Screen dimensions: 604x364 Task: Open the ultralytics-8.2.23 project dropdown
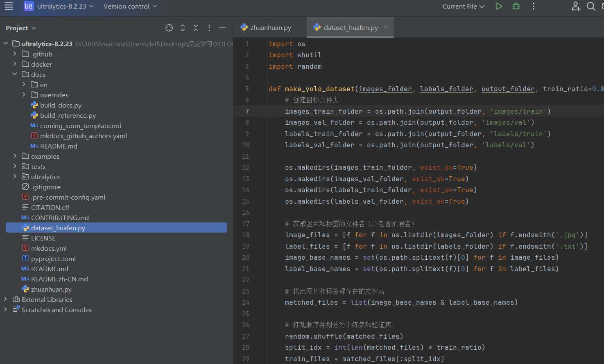(x=65, y=6)
